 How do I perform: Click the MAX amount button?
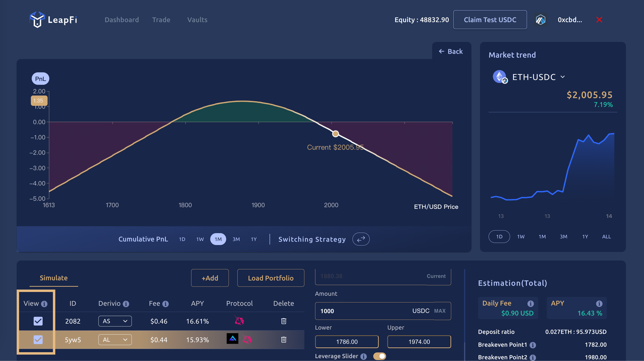440,311
